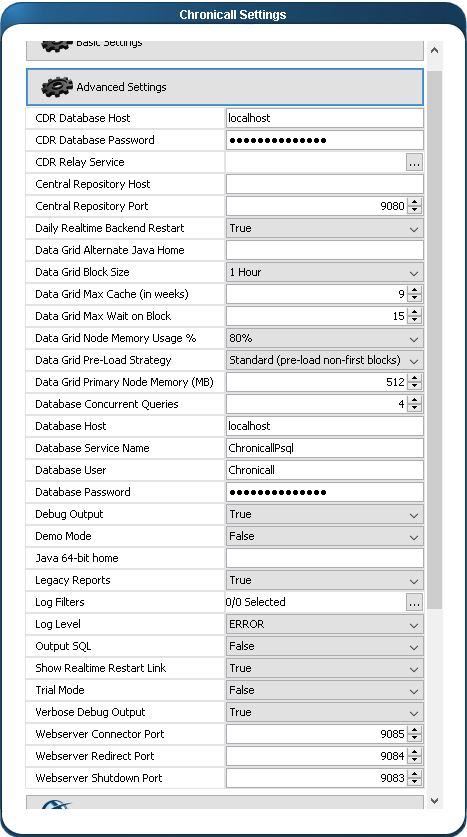Increase Webserver Connector Port value

[x=415, y=730]
